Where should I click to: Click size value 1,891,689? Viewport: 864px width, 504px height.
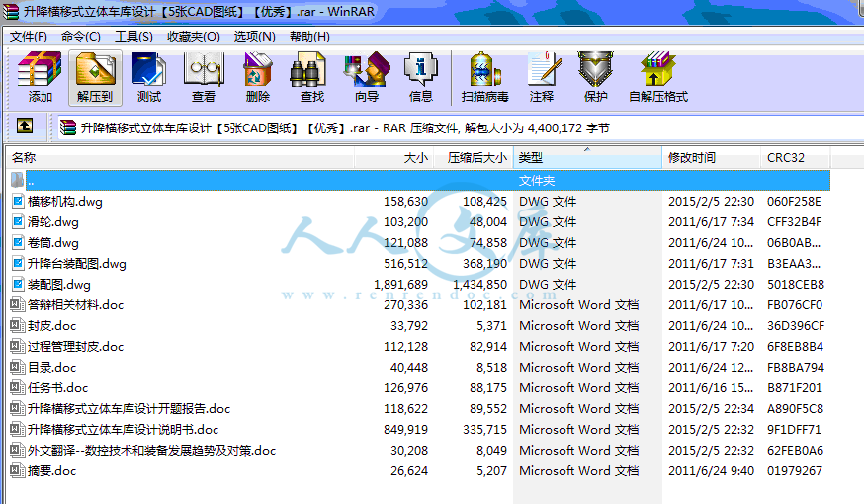[x=400, y=285]
